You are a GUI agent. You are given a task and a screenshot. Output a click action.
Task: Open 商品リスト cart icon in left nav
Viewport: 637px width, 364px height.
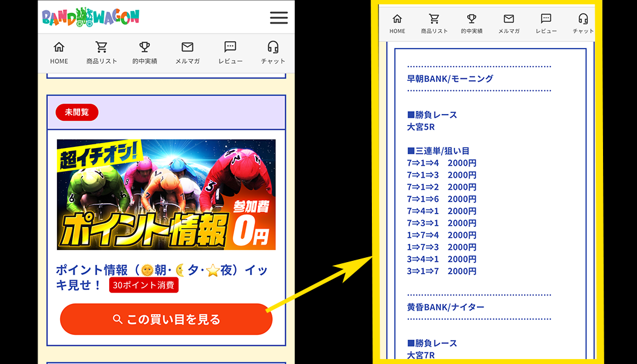[x=101, y=47]
